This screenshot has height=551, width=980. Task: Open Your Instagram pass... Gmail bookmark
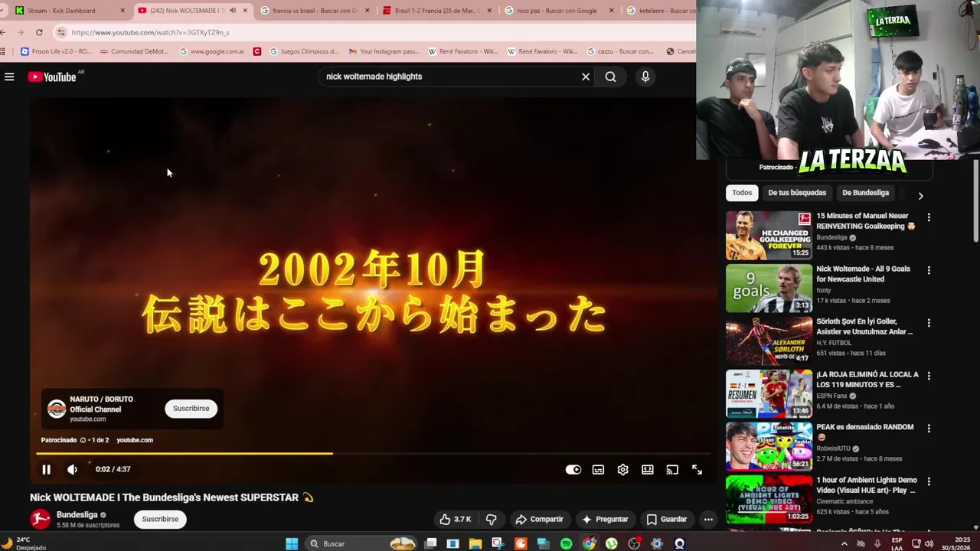(384, 51)
